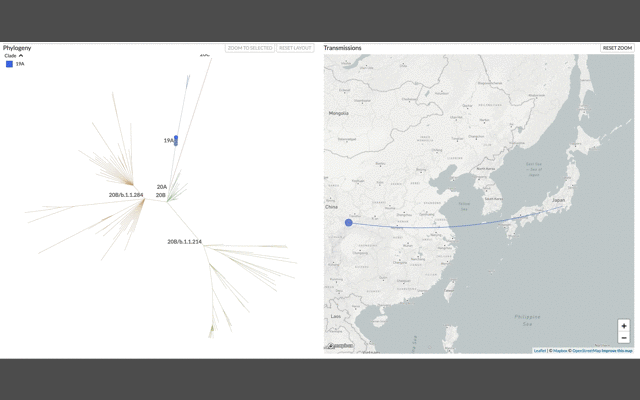Screen dimensions: 640x400
Task: Click the 19A label in the legend
Action: (20, 64)
